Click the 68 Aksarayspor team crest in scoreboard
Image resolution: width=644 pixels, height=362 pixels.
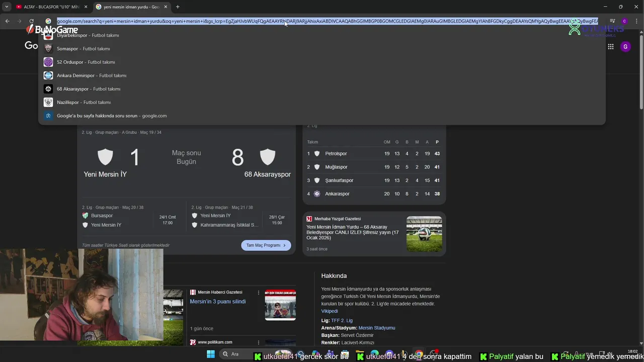coord(268,157)
